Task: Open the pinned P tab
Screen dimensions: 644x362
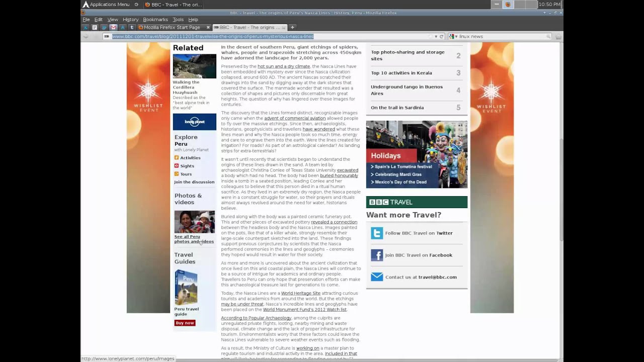Action: [95, 28]
